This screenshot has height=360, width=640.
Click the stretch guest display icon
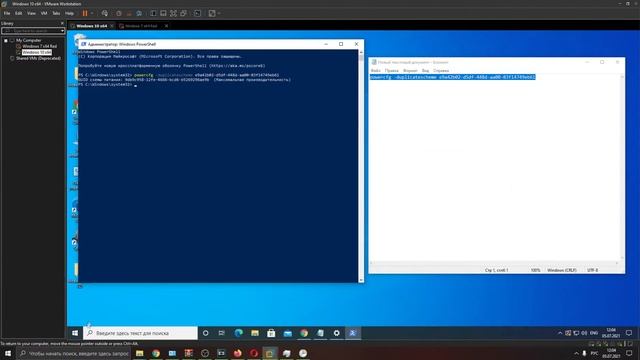pos(212,13)
